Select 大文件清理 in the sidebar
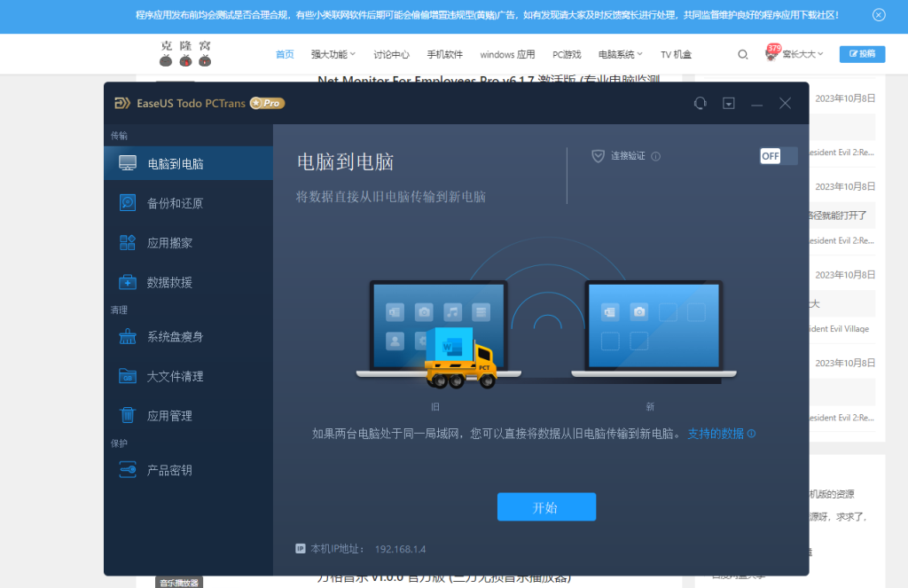 point(188,376)
